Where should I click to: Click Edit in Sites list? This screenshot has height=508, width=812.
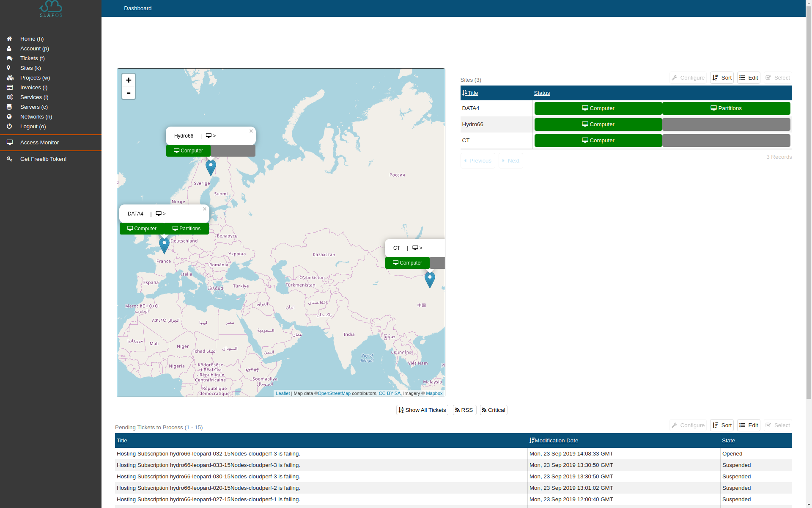[x=749, y=77]
